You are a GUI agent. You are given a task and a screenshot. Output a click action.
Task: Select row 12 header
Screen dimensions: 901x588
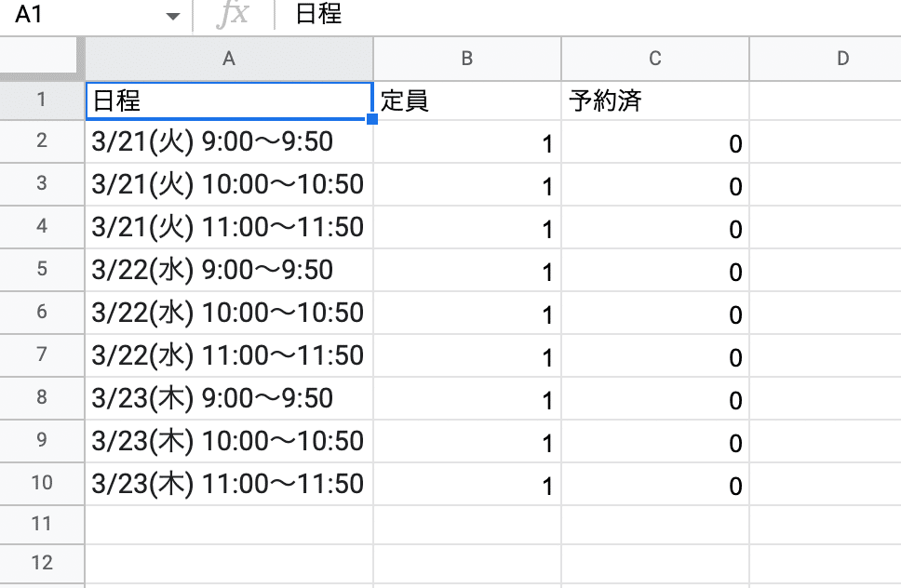point(42,563)
